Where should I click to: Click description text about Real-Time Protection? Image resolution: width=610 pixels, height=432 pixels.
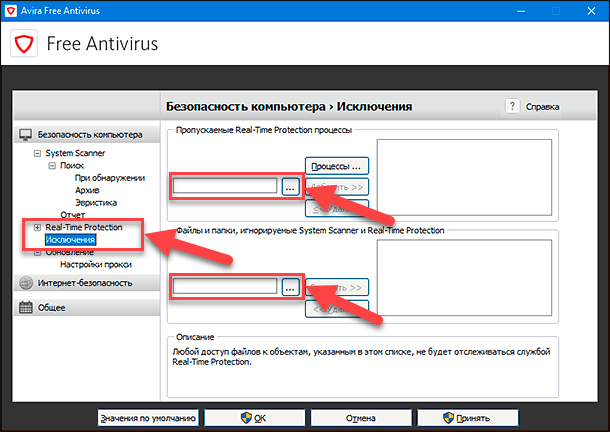(x=361, y=356)
